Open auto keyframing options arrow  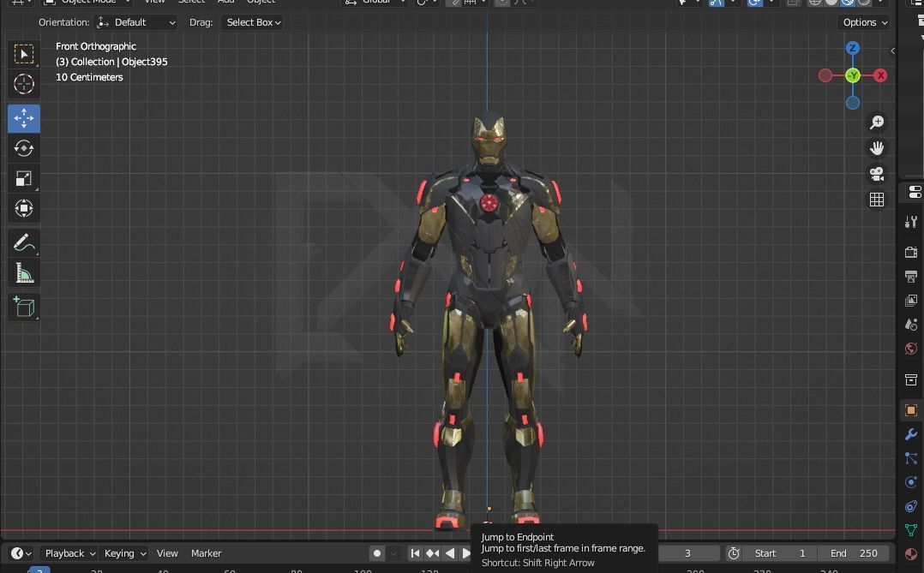point(393,553)
